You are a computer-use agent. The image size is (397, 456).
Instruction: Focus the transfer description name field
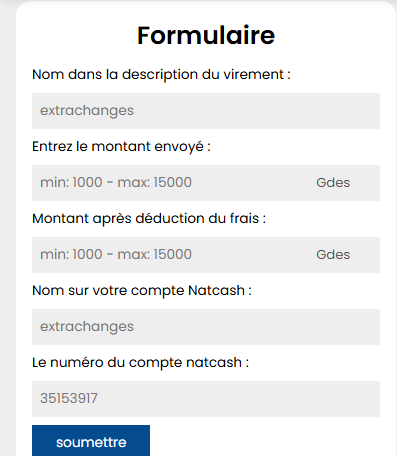(x=206, y=111)
